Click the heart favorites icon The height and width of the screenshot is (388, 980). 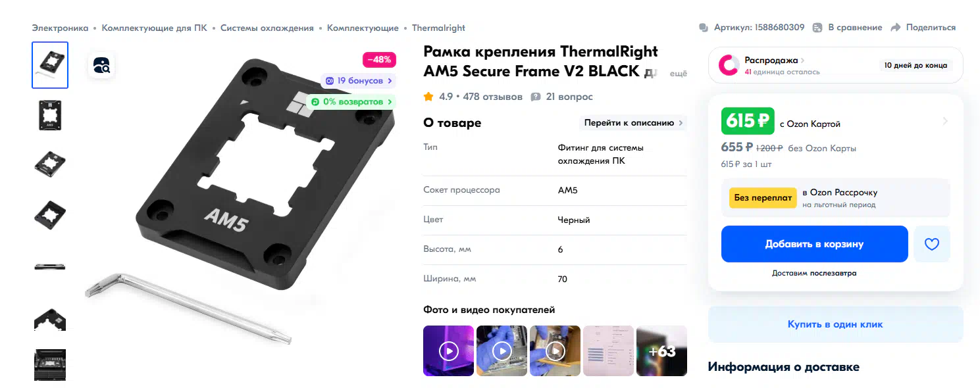tap(931, 244)
